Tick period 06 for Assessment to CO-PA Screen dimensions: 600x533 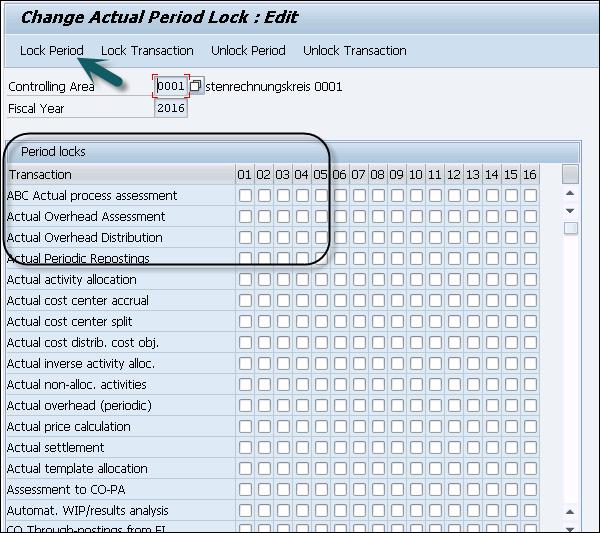coord(340,489)
